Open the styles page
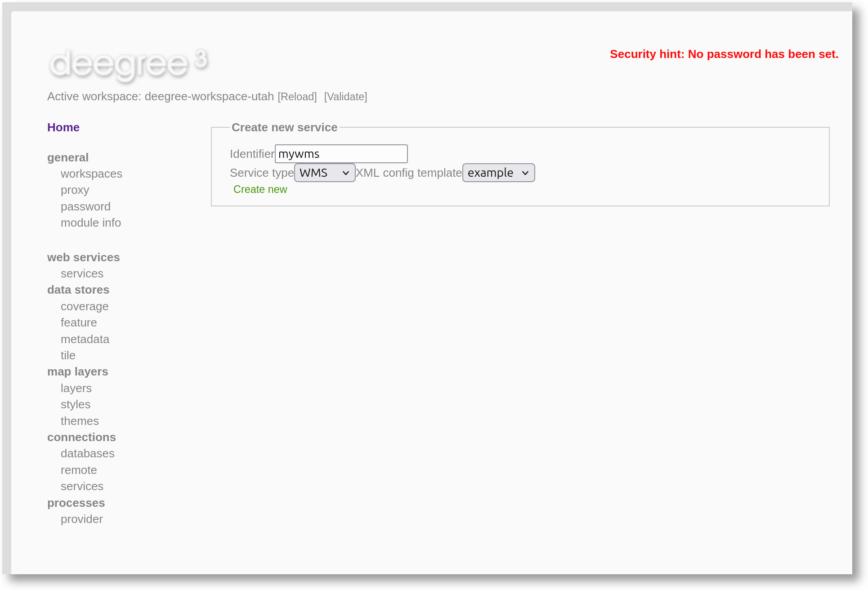Screen dimensions: 868x590 (x=75, y=405)
